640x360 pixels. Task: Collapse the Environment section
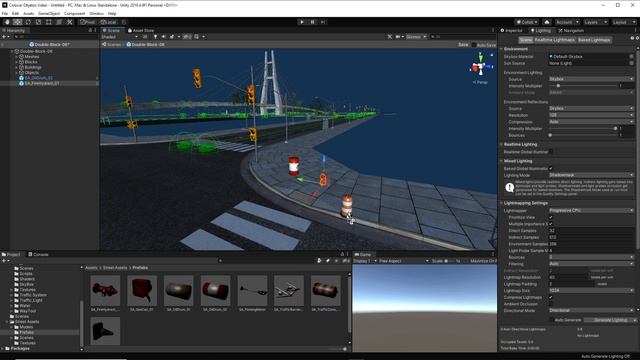point(502,49)
